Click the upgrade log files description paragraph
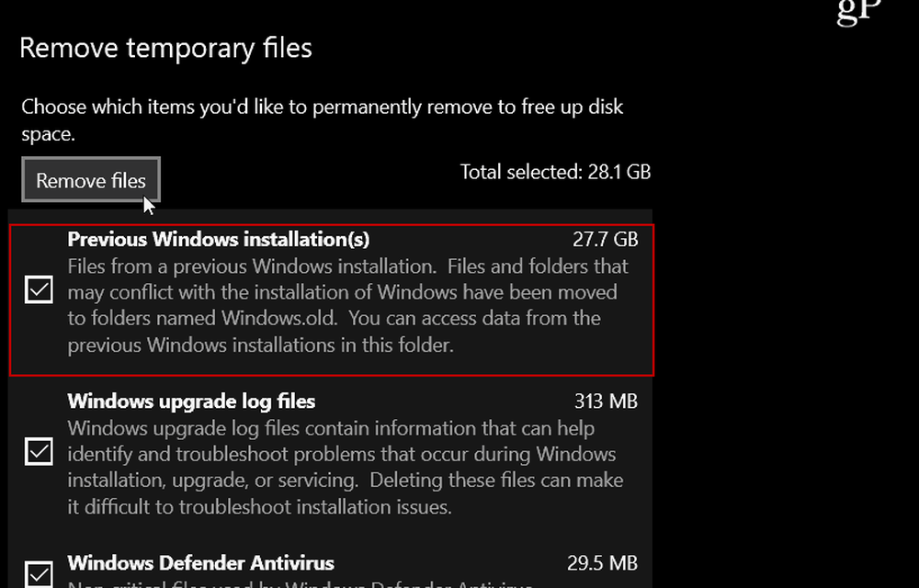Screen dimensions: 919x588 (x=345, y=468)
